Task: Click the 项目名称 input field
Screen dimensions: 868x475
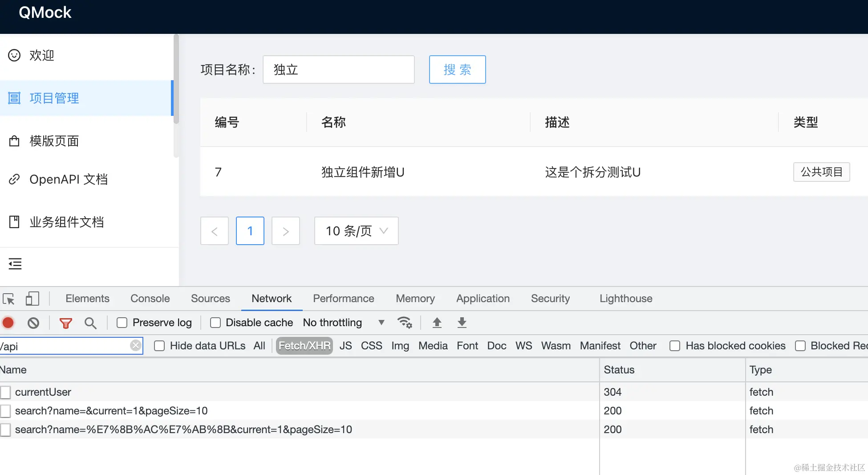Action: click(339, 70)
